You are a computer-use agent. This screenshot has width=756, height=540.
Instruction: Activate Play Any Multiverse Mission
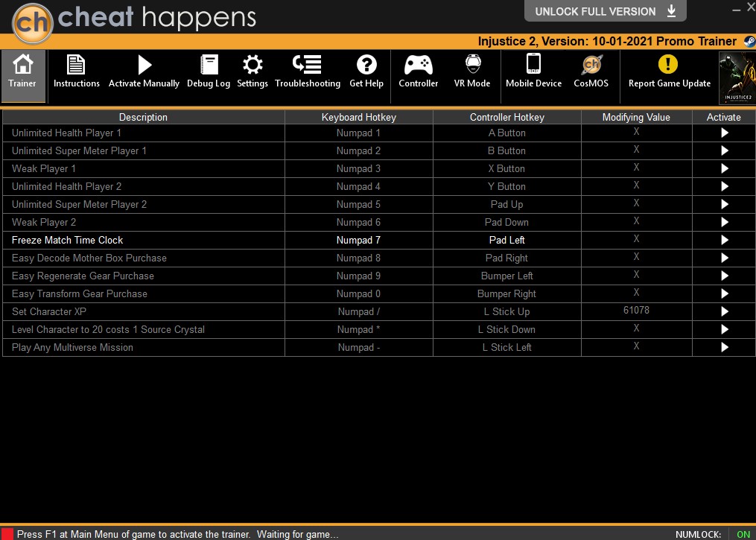point(724,347)
